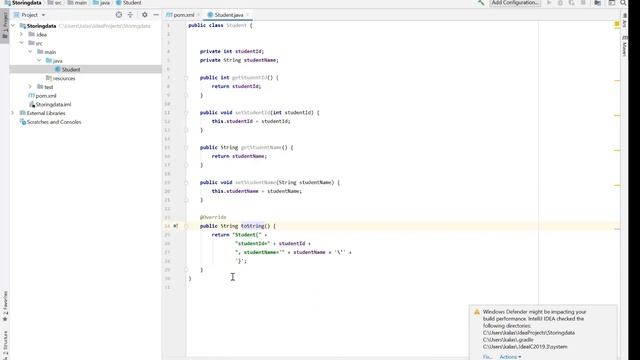Click the first yellow warning stripe mark
This screenshot has height=360, width=640.
pyautogui.click(x=617, y=81)
